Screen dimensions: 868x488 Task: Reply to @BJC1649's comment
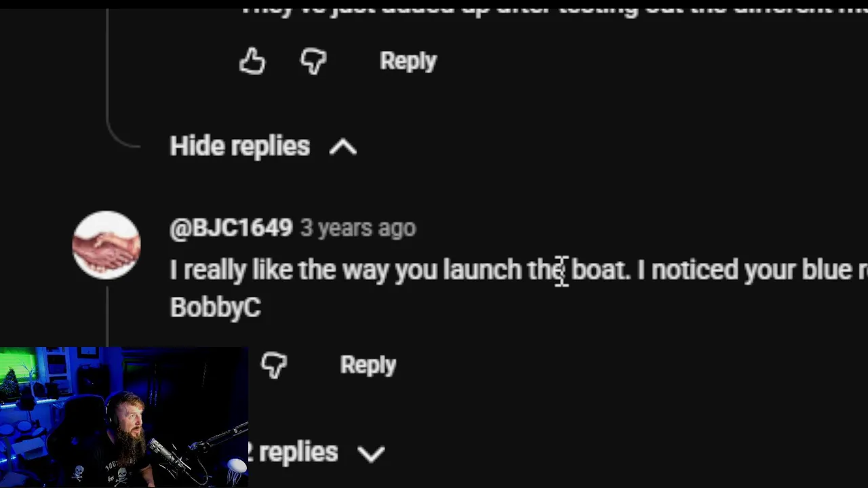[x=368, y=365]
